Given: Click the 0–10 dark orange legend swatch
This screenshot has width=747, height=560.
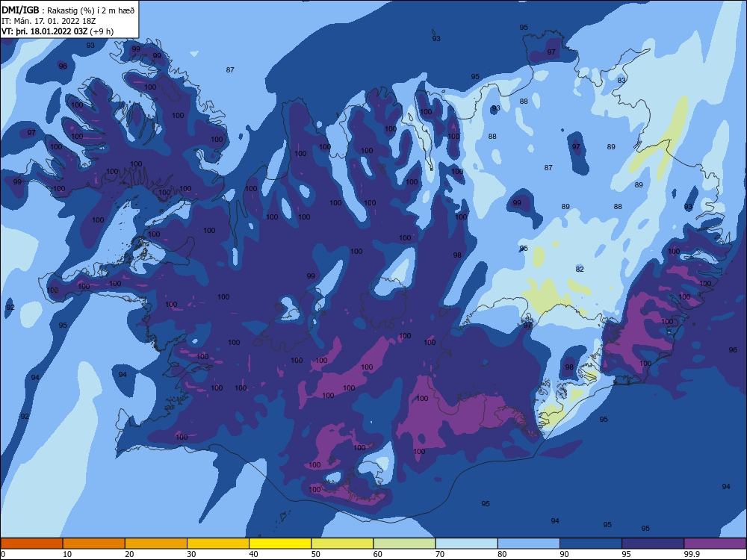Looking at the screenshot, I should pos(31,544).
